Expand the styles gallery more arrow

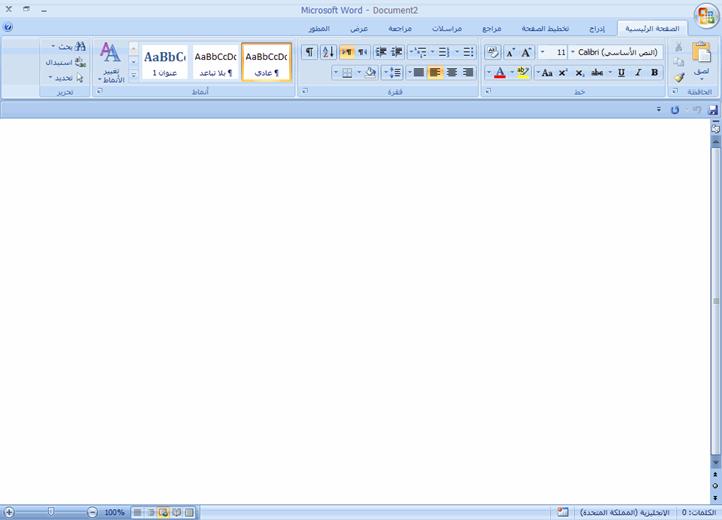click(x=134, y=75)
